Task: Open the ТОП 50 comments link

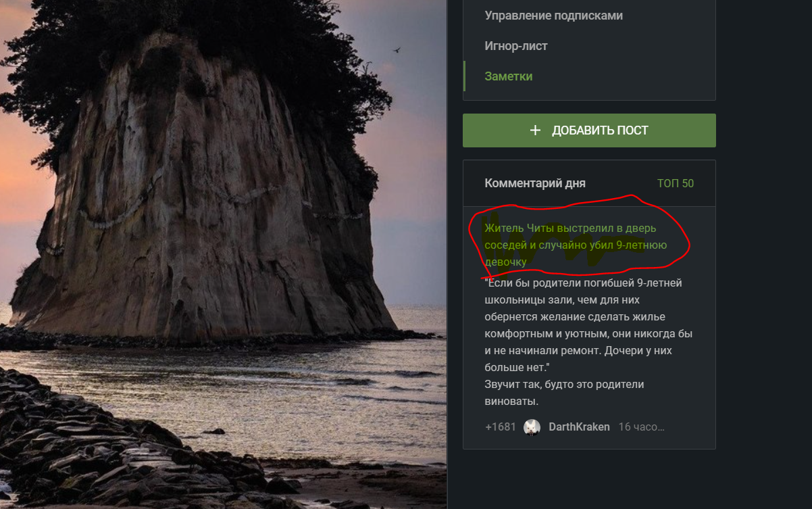Action: [676, 183]
